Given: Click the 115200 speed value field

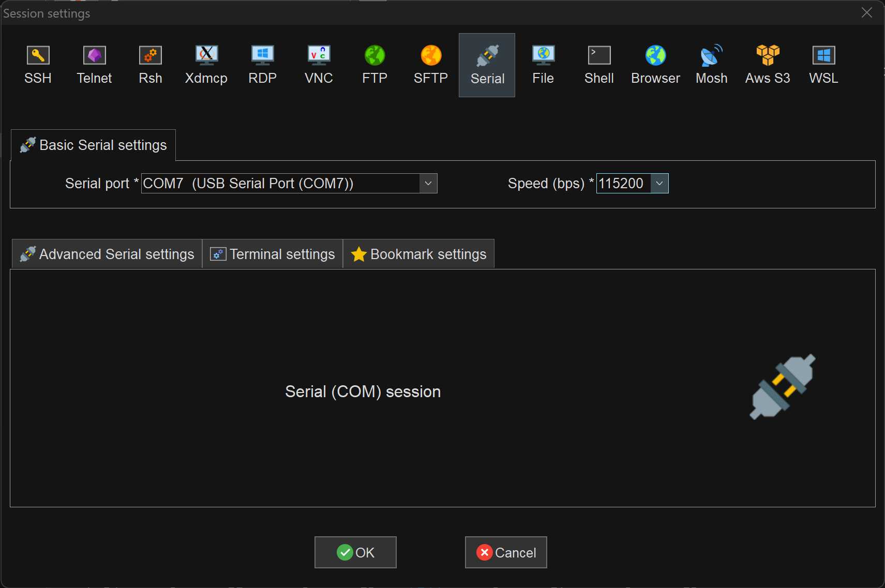Looking at the screenshot, I should click(x=623, y=184).
